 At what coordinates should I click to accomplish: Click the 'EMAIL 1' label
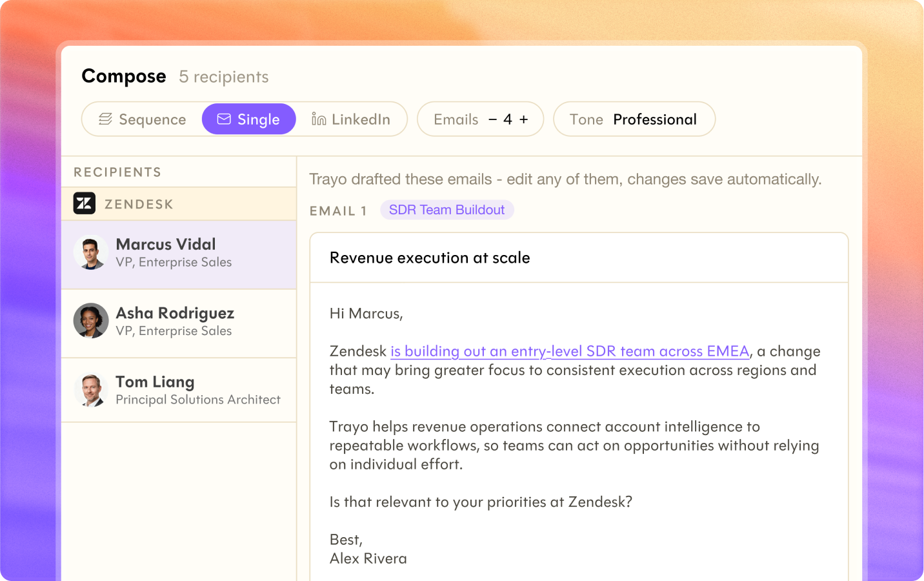click(338, 211)
